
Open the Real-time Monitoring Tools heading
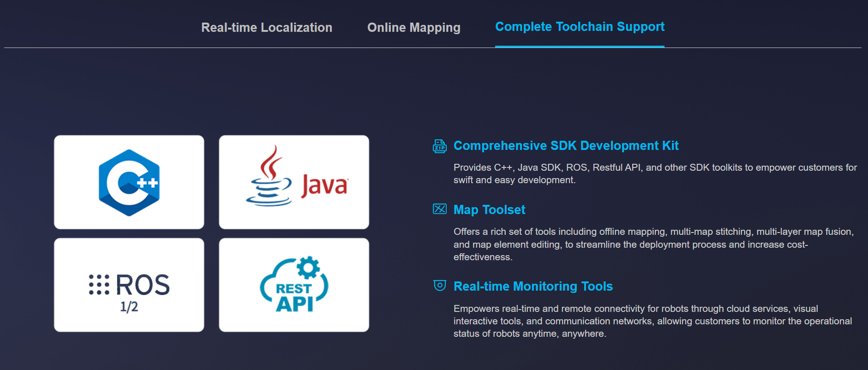click(x=533, y=286)
